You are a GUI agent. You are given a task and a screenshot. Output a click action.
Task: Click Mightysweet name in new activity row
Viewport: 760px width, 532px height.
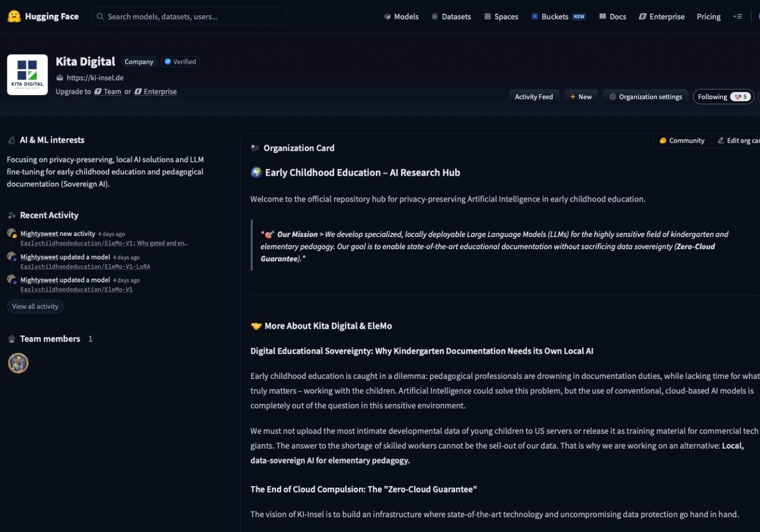tap(39, 234)
